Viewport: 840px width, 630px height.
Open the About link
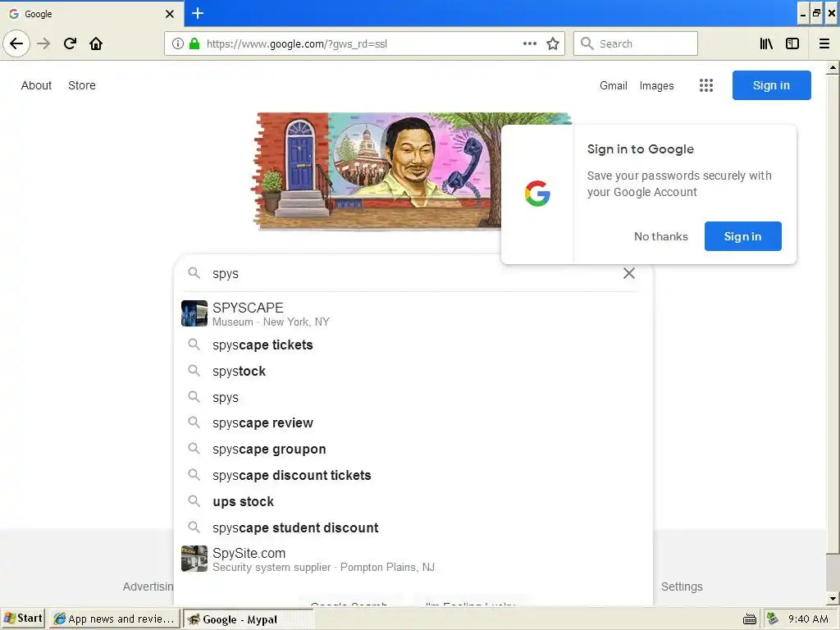point(36,85)
